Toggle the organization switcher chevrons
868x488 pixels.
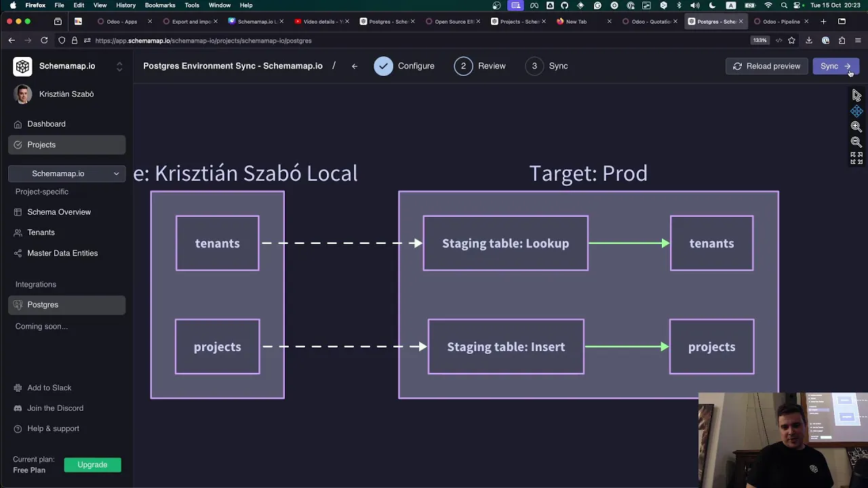coord(119,66)
